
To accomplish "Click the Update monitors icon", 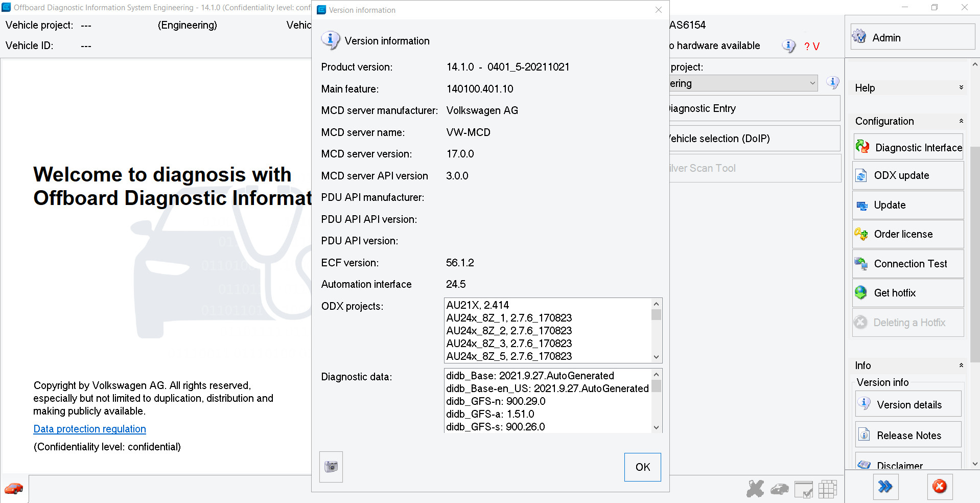I will [x=862, y=205].
